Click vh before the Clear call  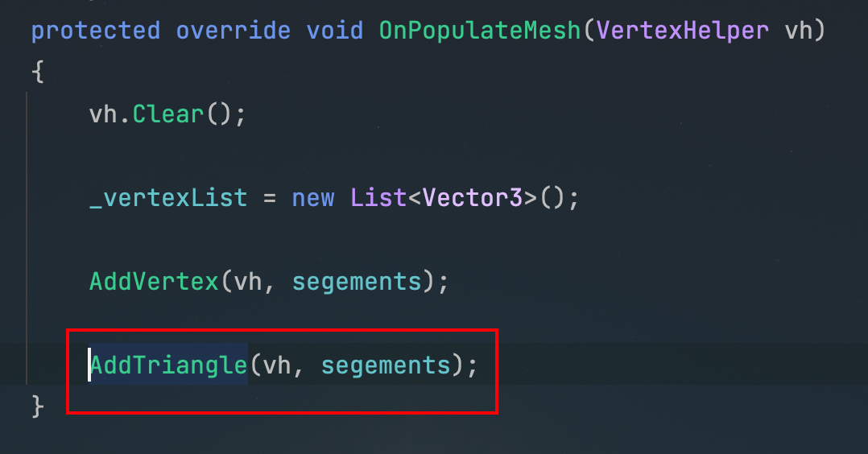103,114
